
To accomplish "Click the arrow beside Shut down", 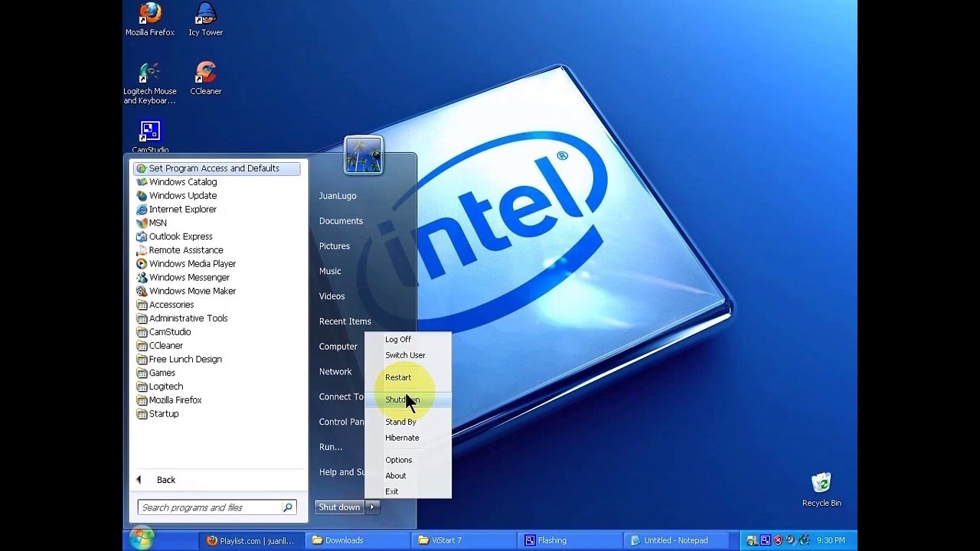I will pos(373,507).
